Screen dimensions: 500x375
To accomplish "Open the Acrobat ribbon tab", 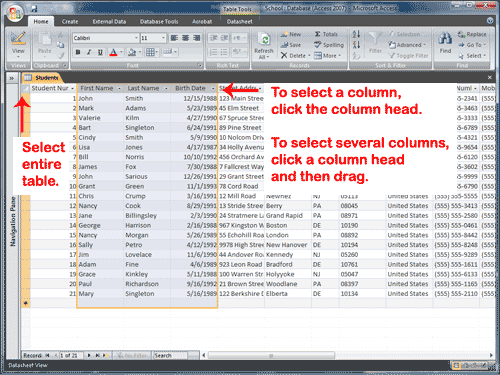I will pyautogui.click(x=202, y=21).
